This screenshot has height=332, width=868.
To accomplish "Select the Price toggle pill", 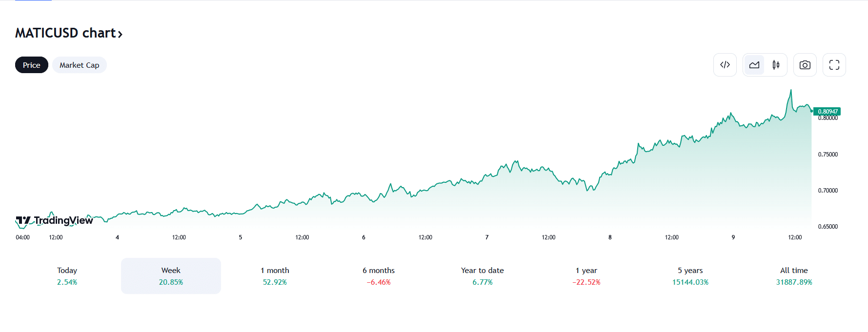I will coord(32,65).
